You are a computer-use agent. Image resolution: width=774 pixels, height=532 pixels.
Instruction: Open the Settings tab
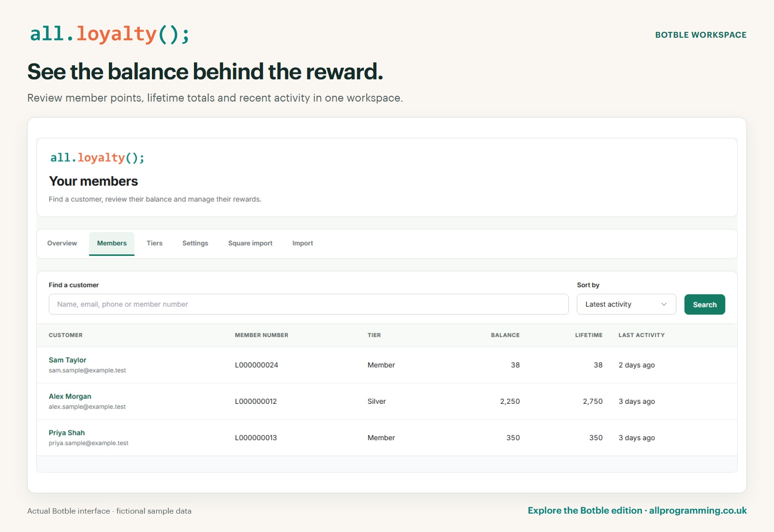click(x=195, y=243)
